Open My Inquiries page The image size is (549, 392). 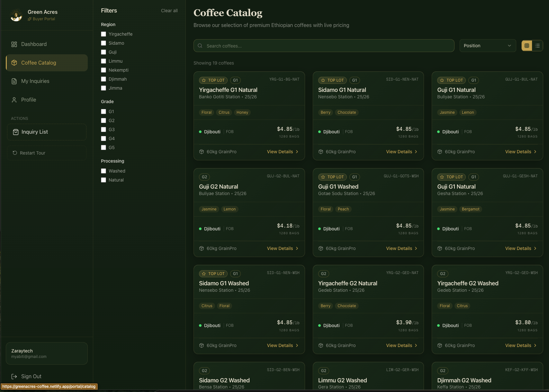click(x=35, y=81)
